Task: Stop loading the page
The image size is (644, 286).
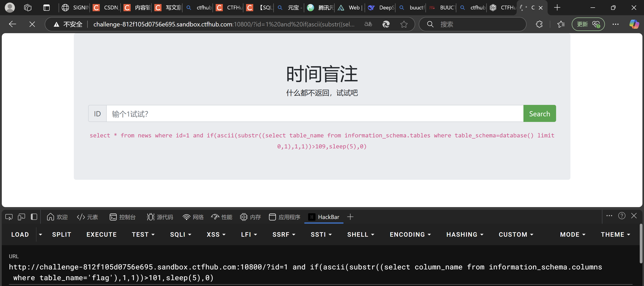Action: (32, 24)
